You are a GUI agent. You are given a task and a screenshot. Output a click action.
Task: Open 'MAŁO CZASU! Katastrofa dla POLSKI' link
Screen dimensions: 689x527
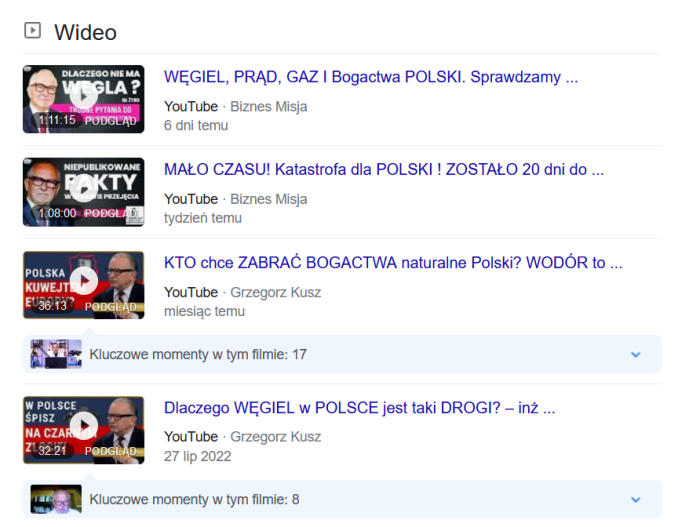[x=384, y=170]
